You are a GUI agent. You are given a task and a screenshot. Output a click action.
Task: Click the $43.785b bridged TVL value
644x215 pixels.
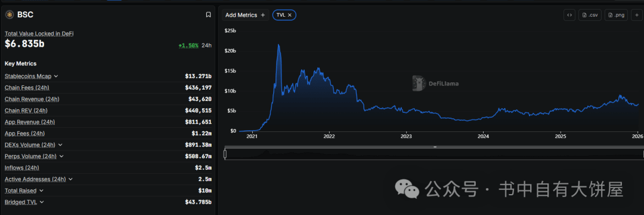point(199,202)
